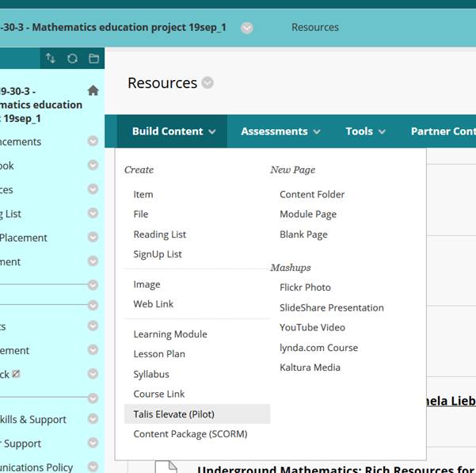
Task: Select Item from the Create menu
Action: tap(143, 194)
